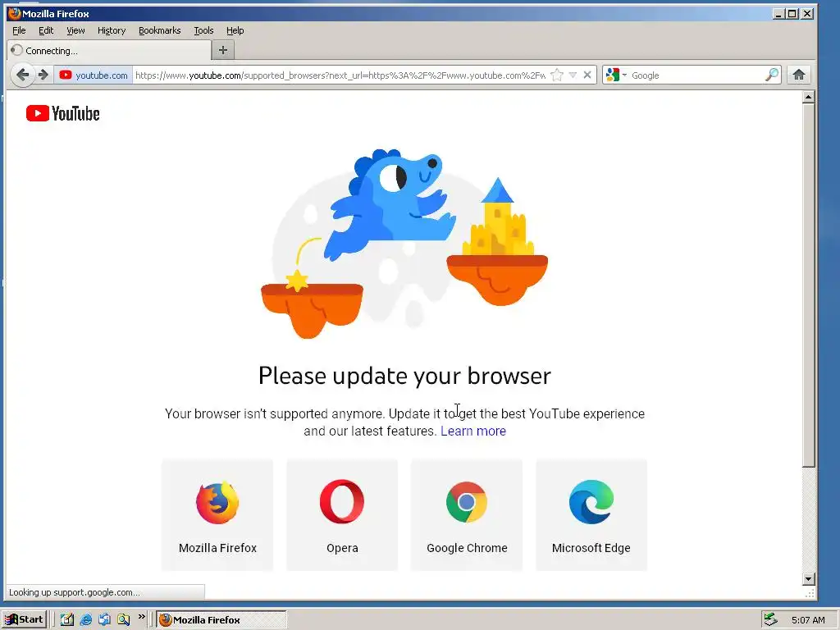Click the first Quick Launch notepad icon
840x630 pixels.
(x=66, y=619)
